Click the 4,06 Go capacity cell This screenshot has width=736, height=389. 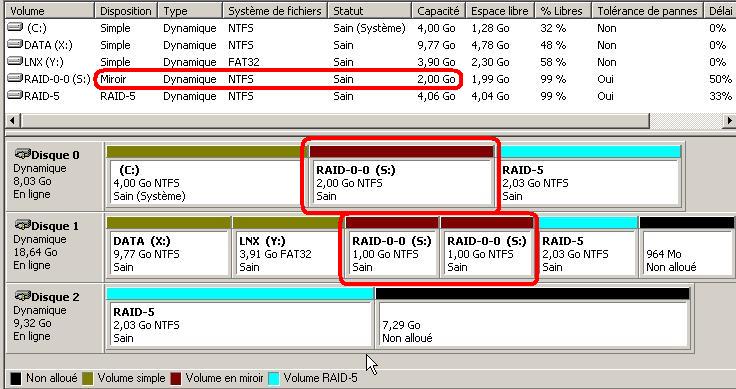click(437, 96)
